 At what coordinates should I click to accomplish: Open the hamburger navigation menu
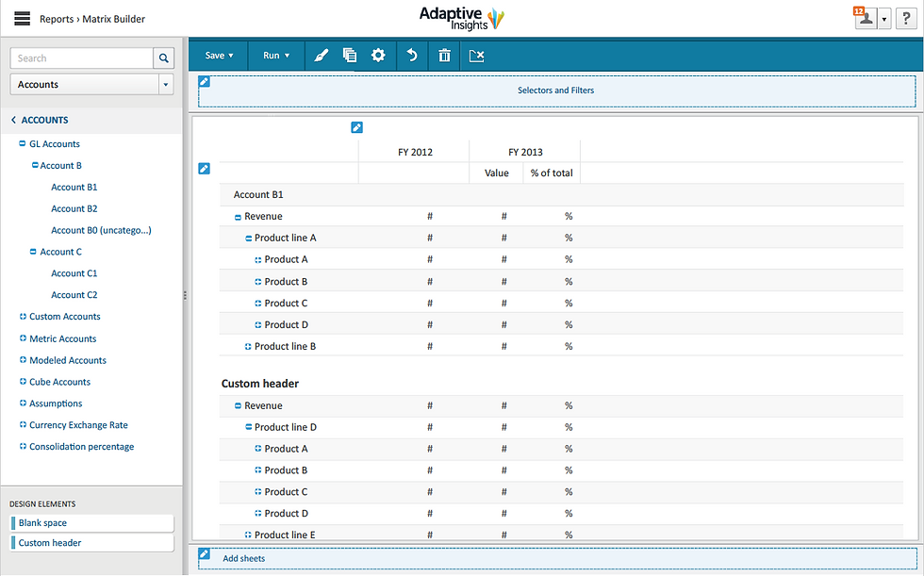(x=22, y=18)
